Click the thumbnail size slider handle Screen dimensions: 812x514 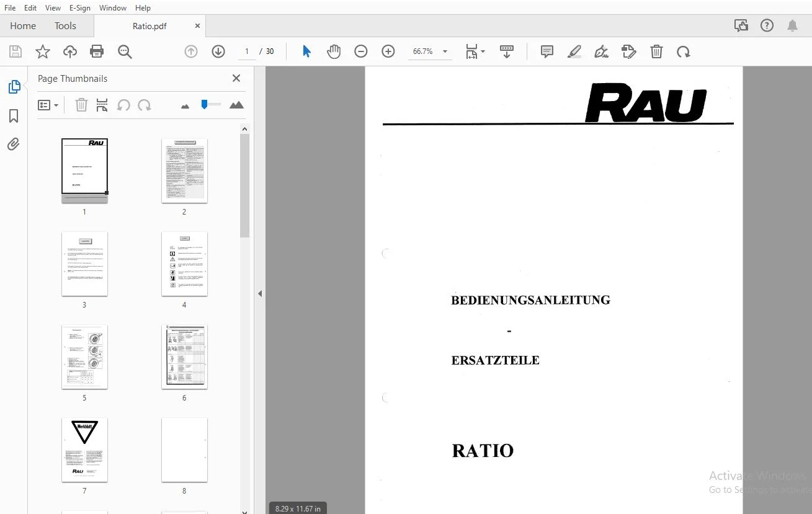204,105
